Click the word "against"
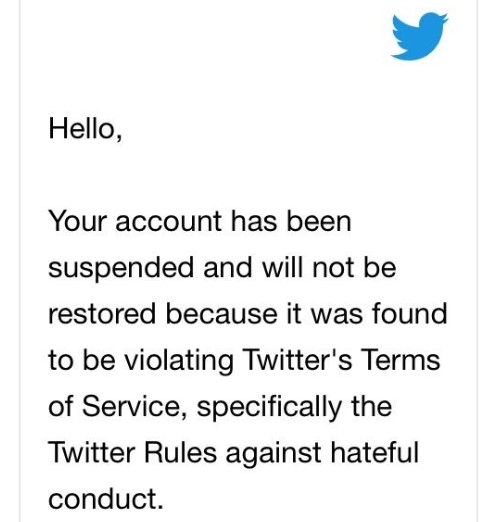498x522 pixels. pos(273,454)
